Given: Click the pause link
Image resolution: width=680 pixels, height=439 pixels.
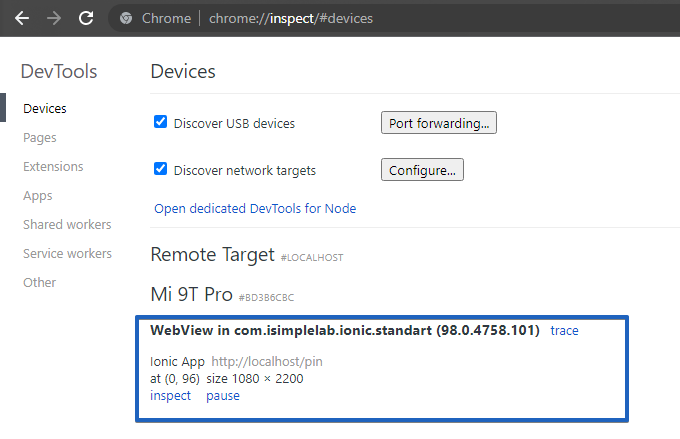Looking at the screenshot, I should pos(223,395).
